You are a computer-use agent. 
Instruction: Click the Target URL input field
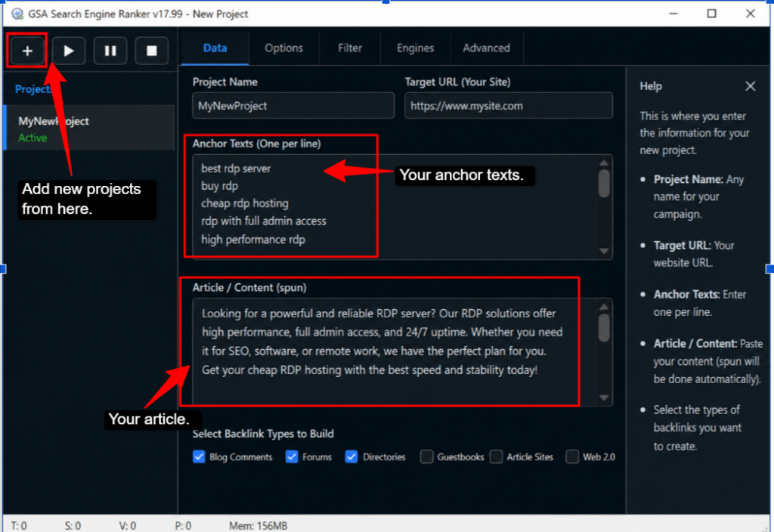(x=509, y=106)
